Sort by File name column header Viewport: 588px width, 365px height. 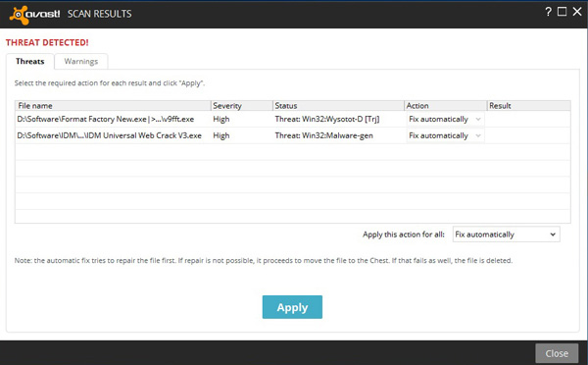[x=113, y=106]
